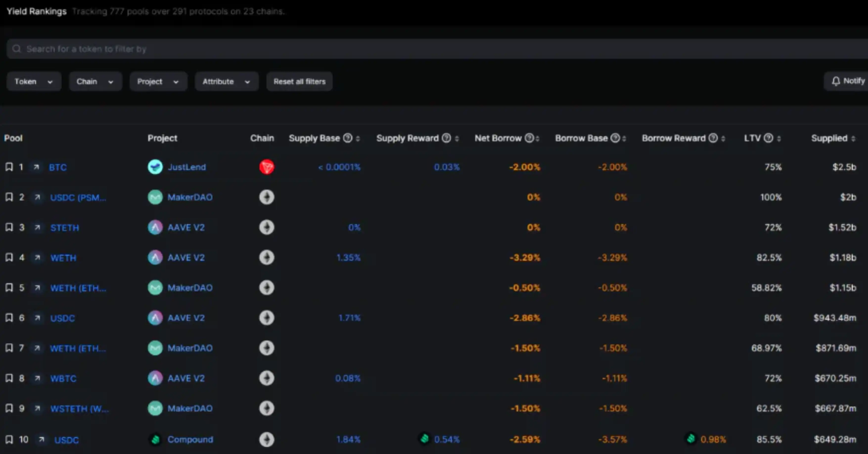
Task: Click the Tron chain icon for BTC pool
Action: tap(266, 167)
